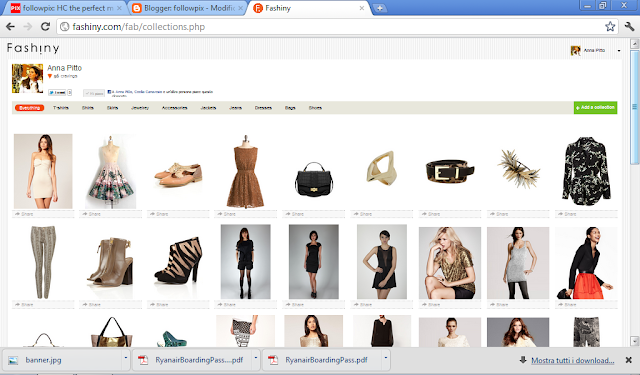Select the Everything category filter
This screenshot has height=375, width=640.
click(29, 108)
